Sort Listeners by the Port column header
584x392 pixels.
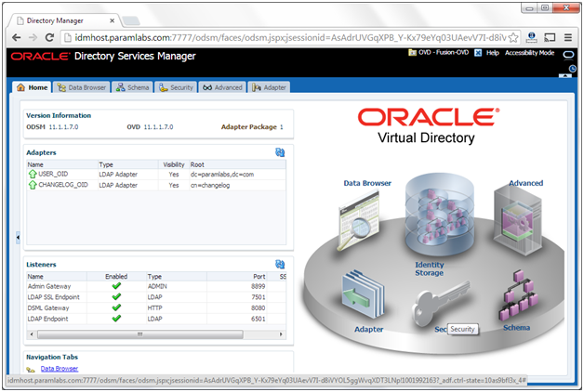point(236,276)
